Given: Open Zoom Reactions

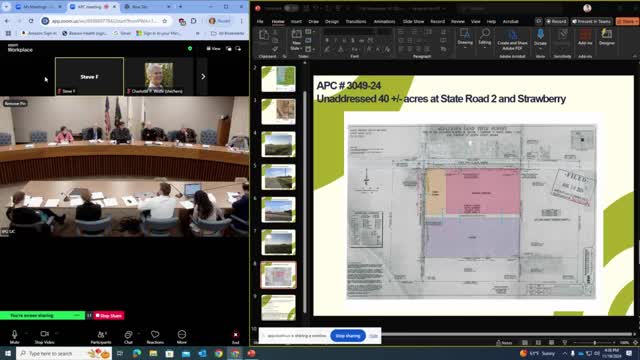Looking at the screenshot, I should [155, 337].
